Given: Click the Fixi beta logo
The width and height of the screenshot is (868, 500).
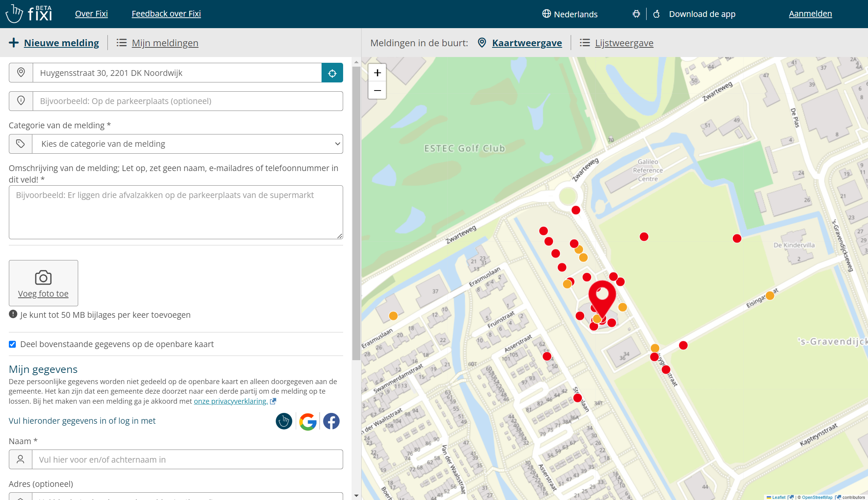Looking at the screenshot, I should 29,14.
